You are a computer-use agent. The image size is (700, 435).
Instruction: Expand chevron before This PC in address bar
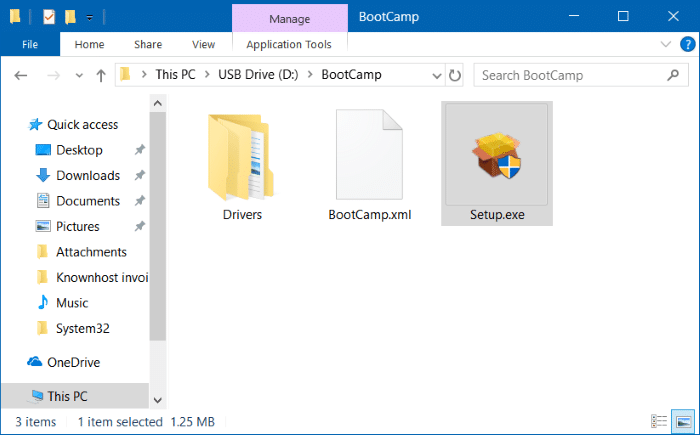[144, 75]
